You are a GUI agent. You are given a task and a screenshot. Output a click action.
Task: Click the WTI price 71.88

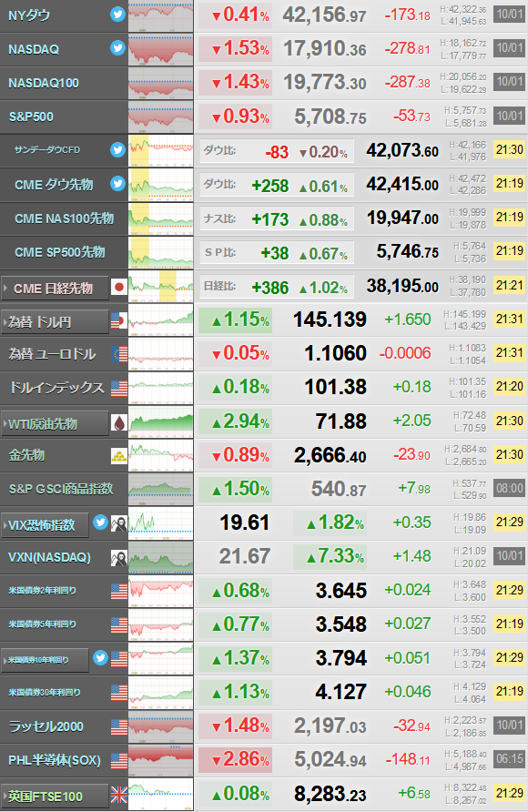point(341,421)
